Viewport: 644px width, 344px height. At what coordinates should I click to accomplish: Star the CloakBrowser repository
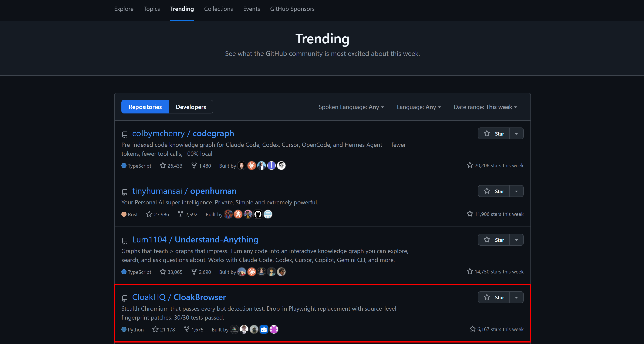pos(494,297)
